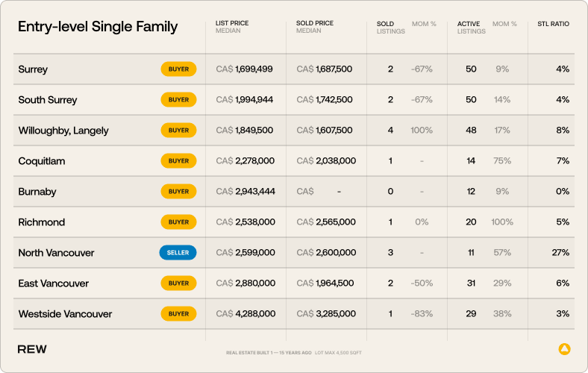The height and width of the screenshot is (373, 588).
Task: Click Coquitlam sold price CA$ 2,038,000
Action: (x=326, y=161)
